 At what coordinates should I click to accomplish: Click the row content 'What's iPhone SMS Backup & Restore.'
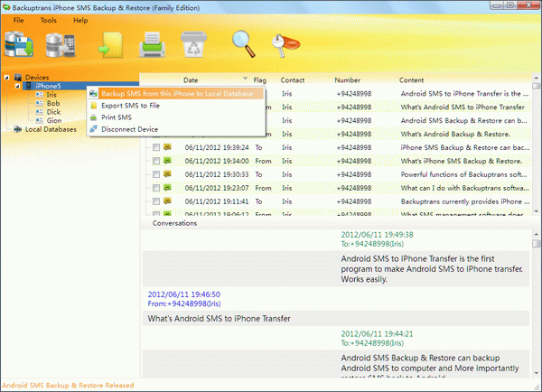pyautogui.click(x=461, y=161)
